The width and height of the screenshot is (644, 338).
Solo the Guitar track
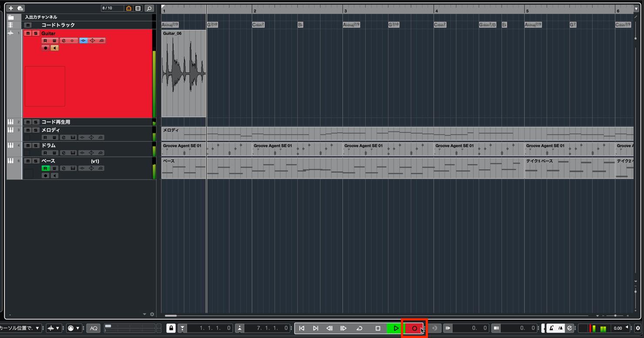36,33
